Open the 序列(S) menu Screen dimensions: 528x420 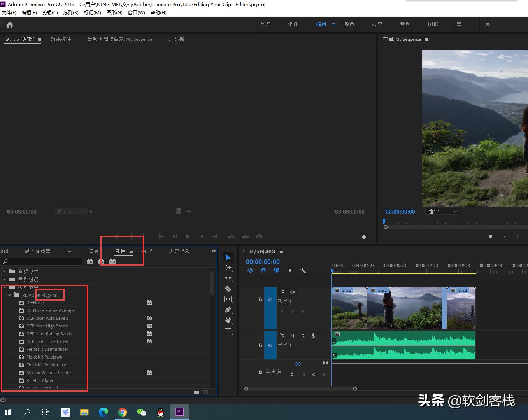point(71,13)
